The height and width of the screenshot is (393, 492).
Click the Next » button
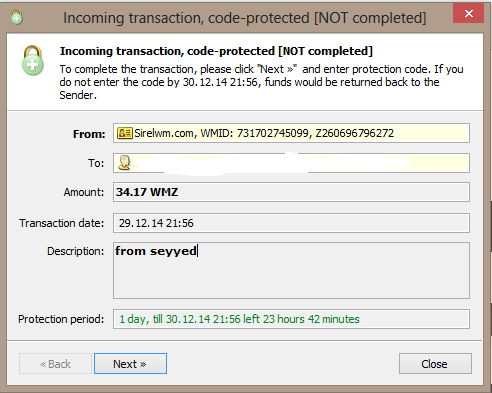[130, 364]
